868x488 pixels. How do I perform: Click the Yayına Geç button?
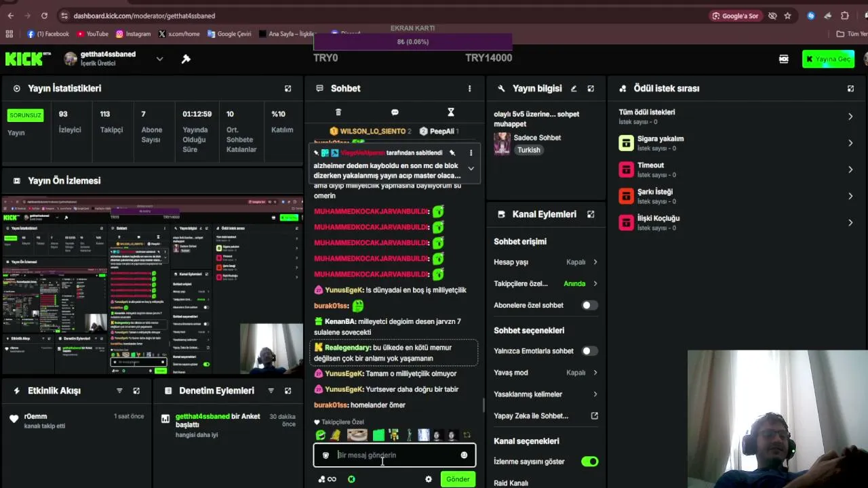pyautogui.click(x=828, y=59)
